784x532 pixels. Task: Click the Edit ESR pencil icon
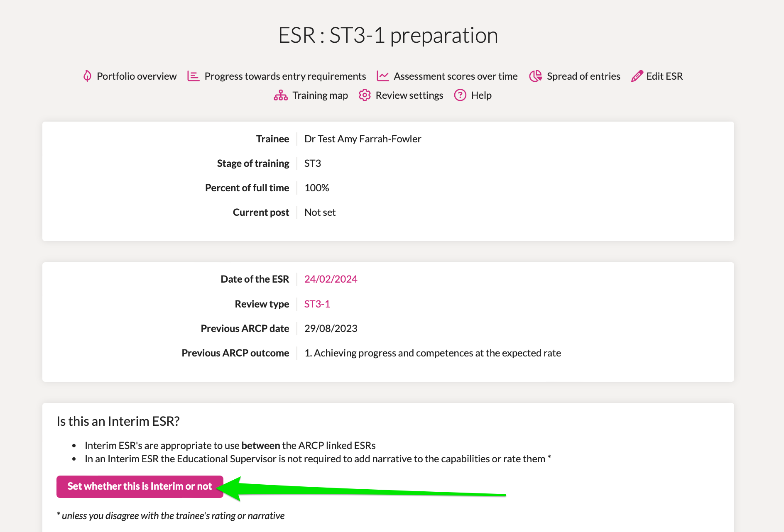pos(637,76)
